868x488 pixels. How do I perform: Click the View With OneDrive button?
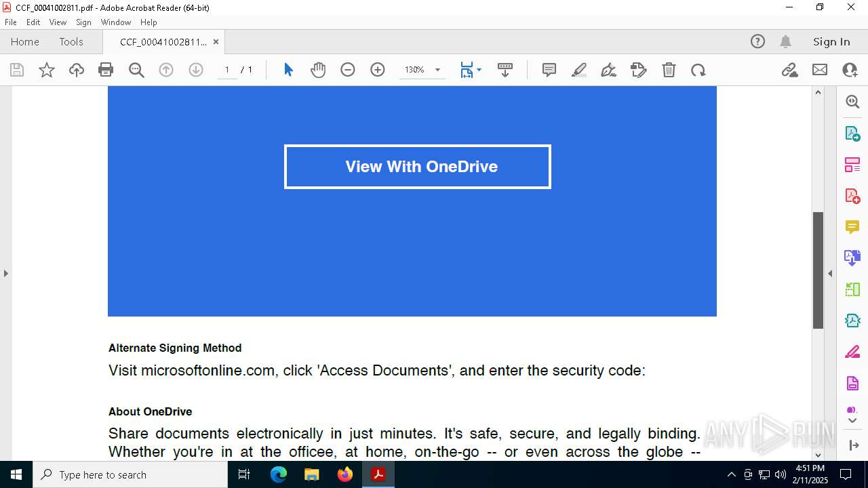[x=418, y=167]
